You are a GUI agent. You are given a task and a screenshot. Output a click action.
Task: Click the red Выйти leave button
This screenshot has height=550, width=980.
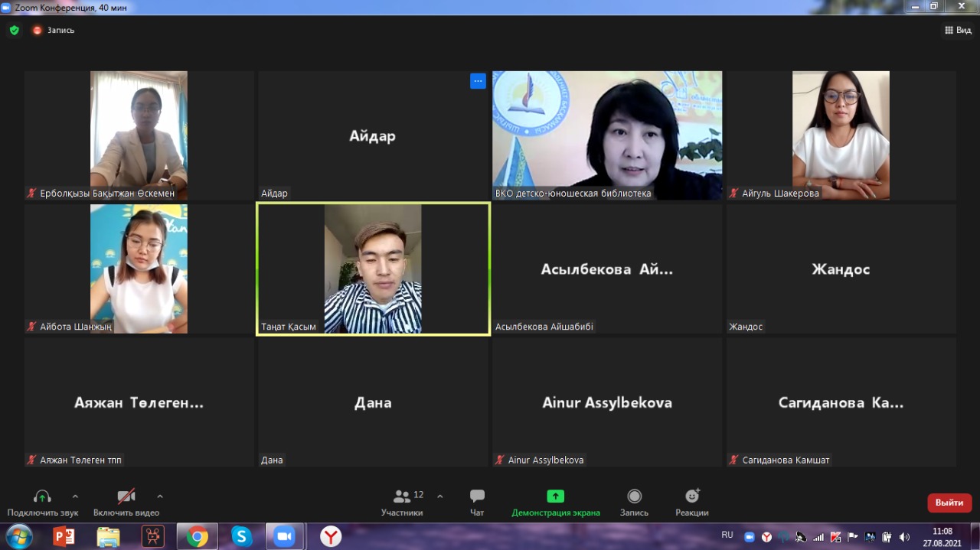point(949,503)
